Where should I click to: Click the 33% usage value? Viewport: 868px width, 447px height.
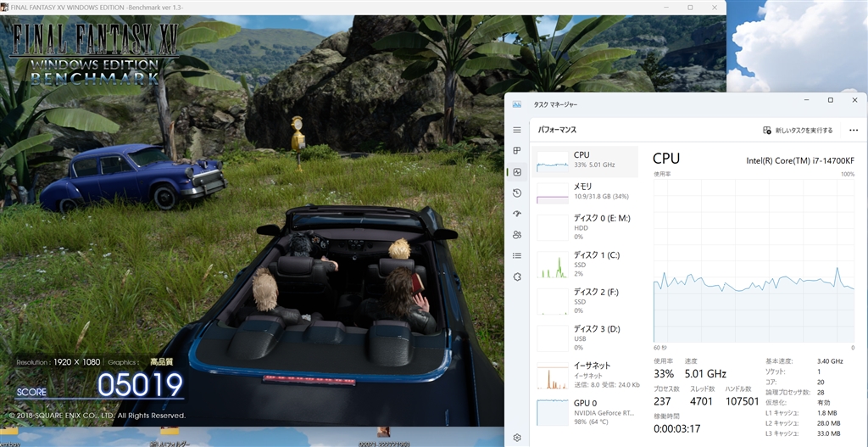pos(664,374)
